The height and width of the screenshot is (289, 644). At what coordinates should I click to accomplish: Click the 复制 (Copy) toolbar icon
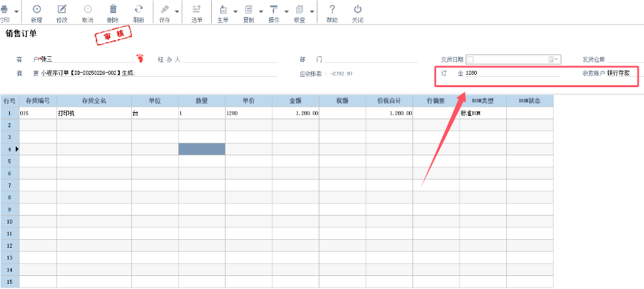click(x=249, y=9)
